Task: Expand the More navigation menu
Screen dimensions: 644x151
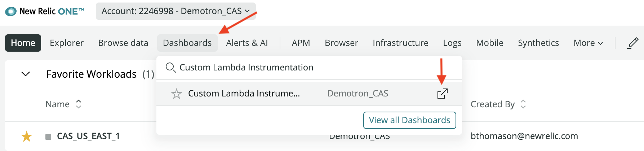Action: click(x=588, y=43)
